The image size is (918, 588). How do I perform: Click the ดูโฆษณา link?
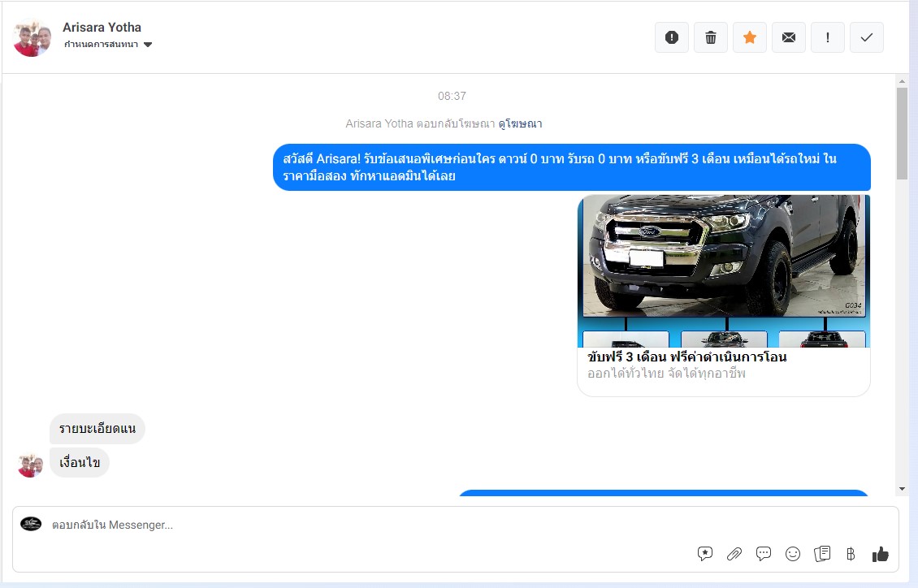(520, 124)
